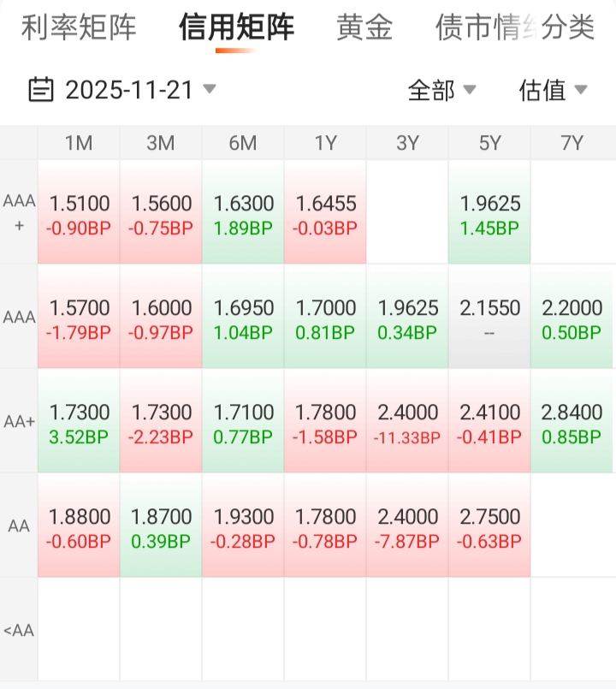Click the AA 5Y cell showing 2.7500
This screenshot has width=616, height=689.
coord(489,526)
